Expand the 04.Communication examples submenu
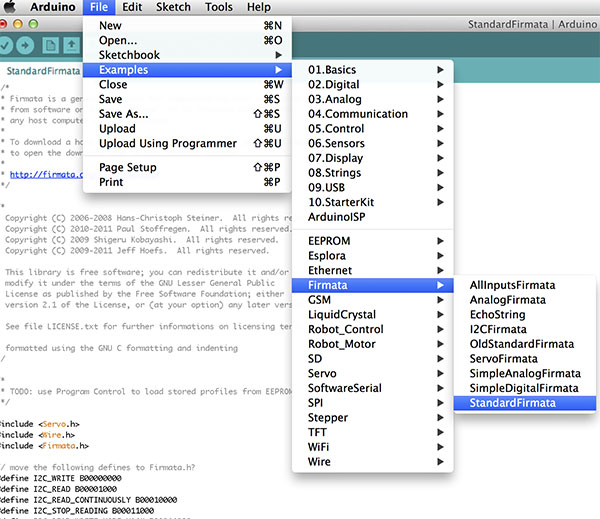Image resolution: width=600 pixels, height=519 pixels. pos(358,114)
